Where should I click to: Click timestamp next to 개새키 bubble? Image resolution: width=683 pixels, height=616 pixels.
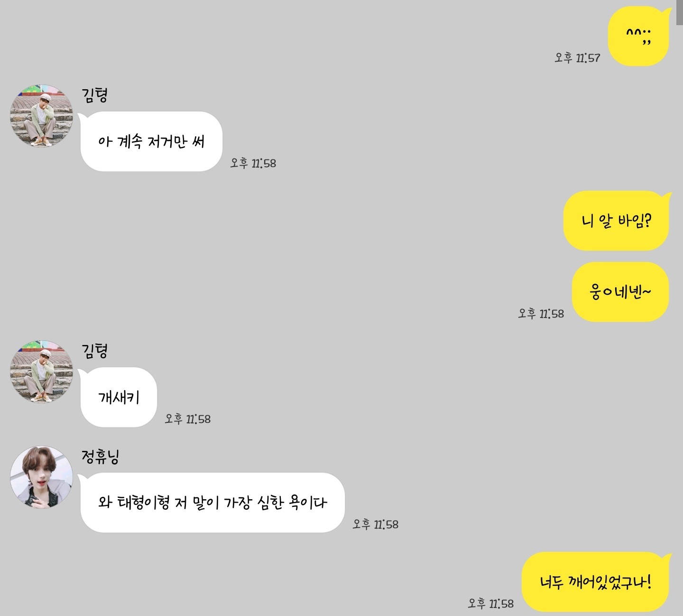tap(188, 419)
